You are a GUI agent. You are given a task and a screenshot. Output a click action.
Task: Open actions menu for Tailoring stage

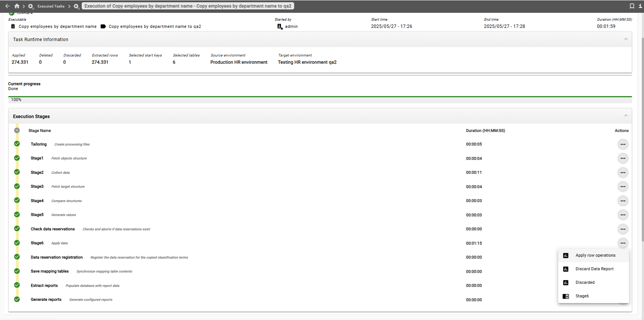tap(623, 144)
